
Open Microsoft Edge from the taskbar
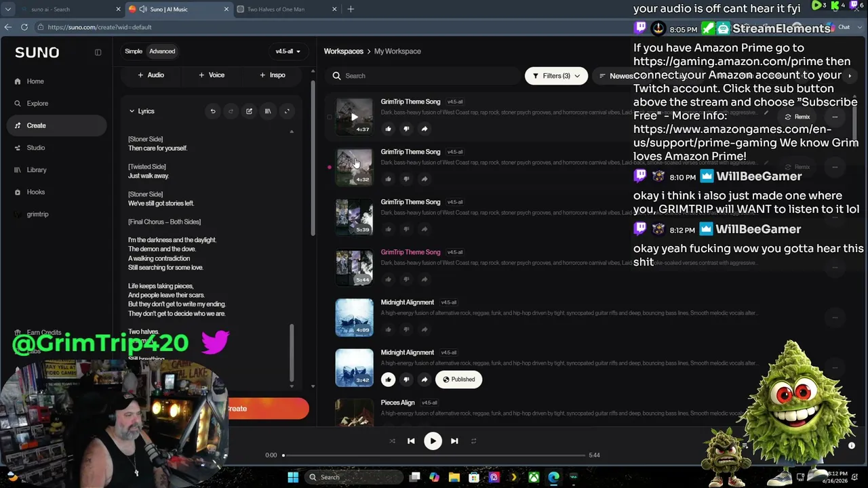coord(554,477)
